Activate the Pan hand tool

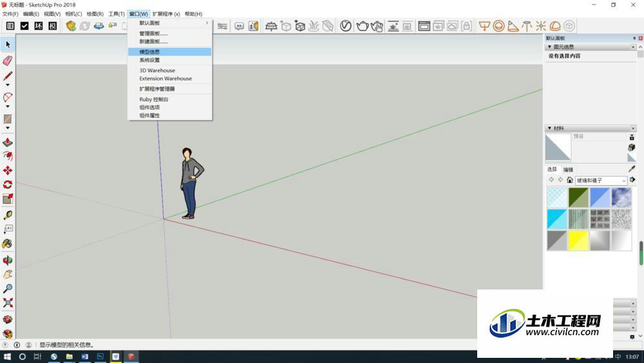pyautogui.click(x=8, y=274)
